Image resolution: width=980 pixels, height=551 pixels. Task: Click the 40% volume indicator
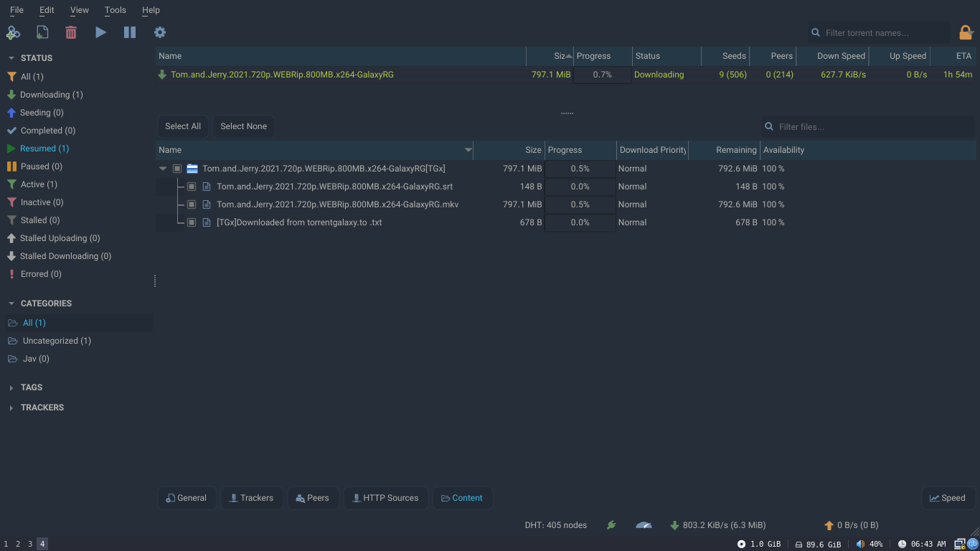[870, 544]
